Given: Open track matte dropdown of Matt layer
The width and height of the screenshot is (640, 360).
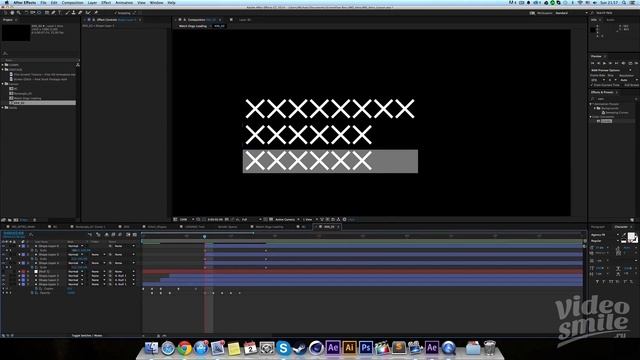Looking at the screenshot, I should (97, 271).
